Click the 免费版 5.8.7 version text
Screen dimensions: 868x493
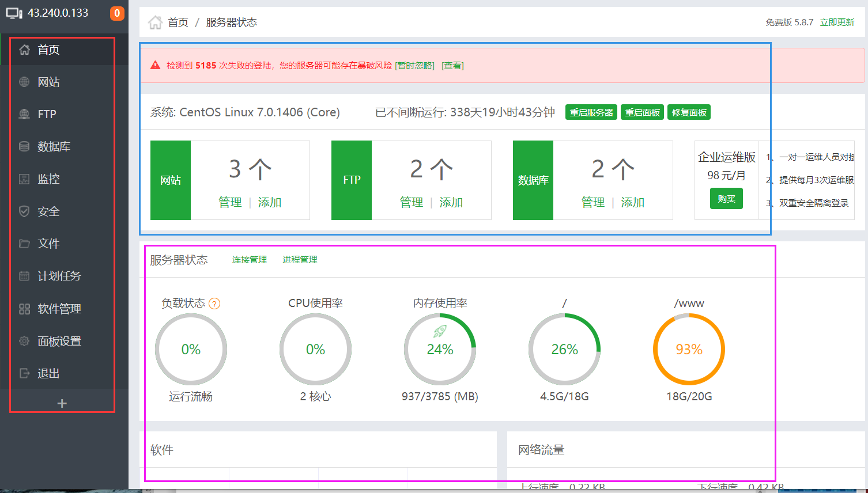pyautogui.click(x=789, y=22)
